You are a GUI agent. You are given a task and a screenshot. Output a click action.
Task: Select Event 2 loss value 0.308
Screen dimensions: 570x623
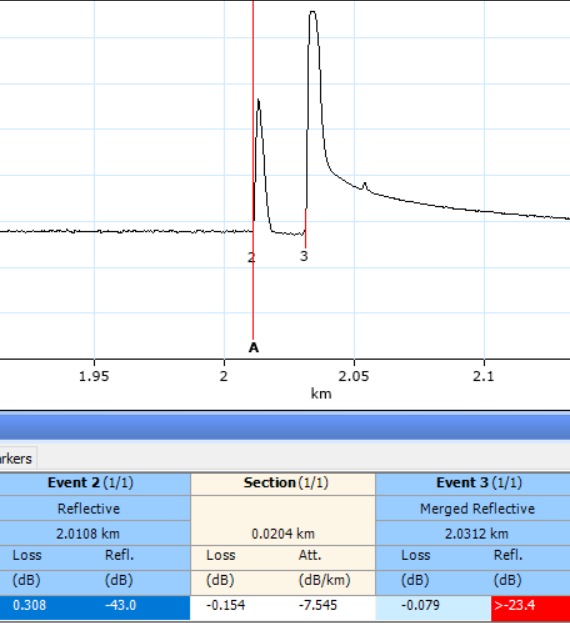coord(29,605)
